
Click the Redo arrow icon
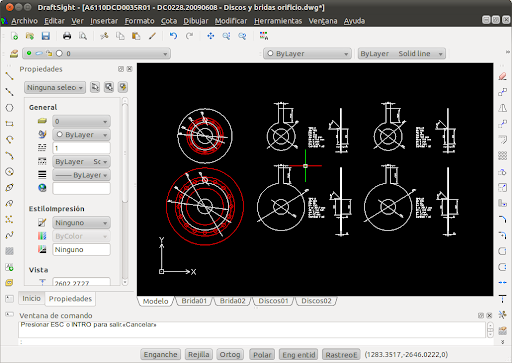tap(189, 36)
